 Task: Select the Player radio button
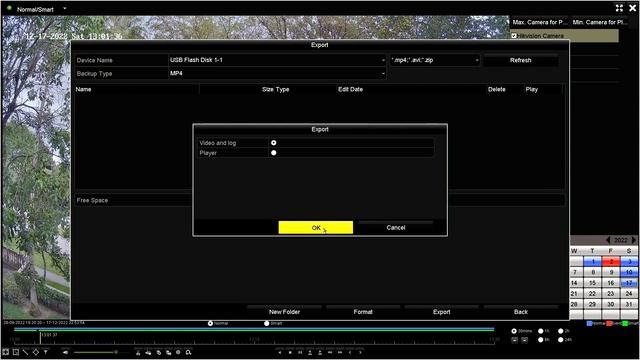(x=273, y=153)
